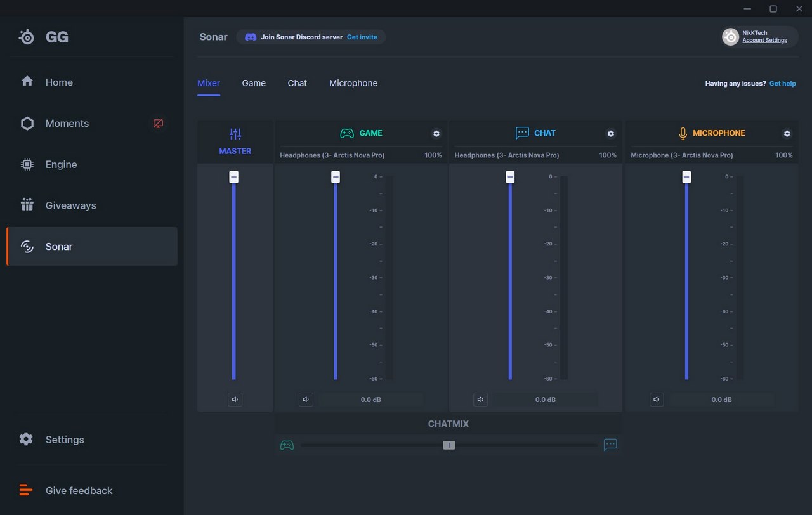812x515 pixels.
Task: Open Chat channel settings gear
Action: (610, 134)
